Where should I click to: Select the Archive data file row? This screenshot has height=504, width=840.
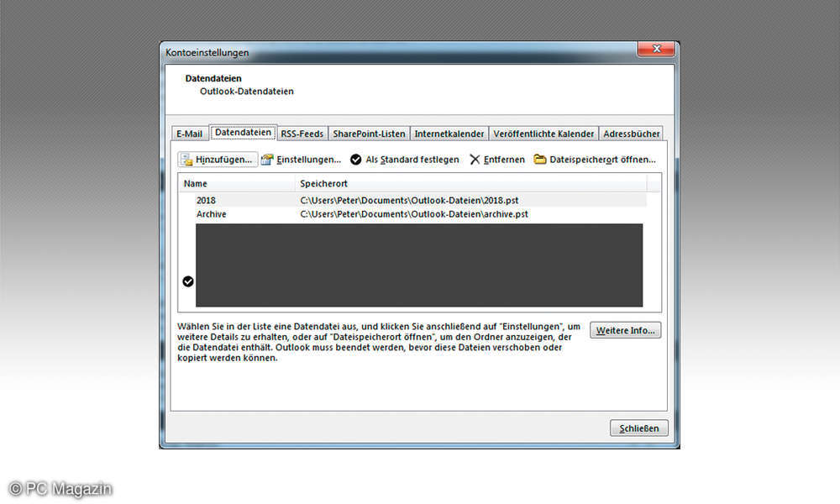tap(211, 214)
